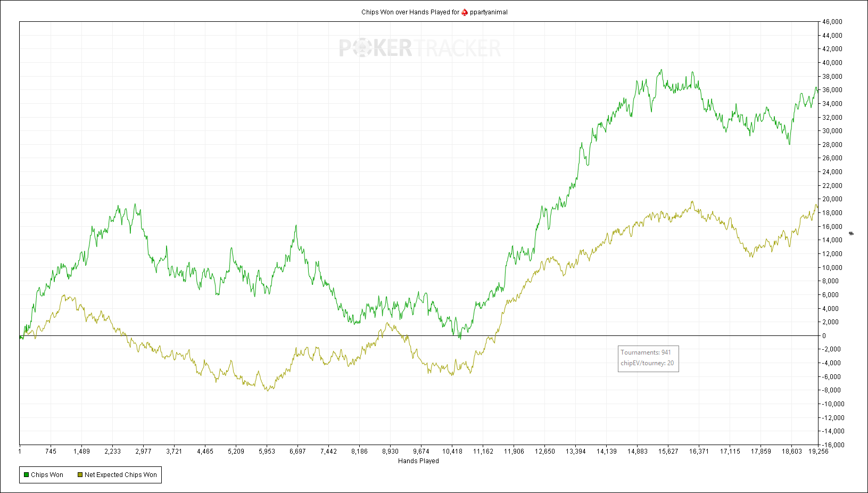Click the 16,371 x-axis tick label
This screenshot has height=493, width=868.
click(699, 451)
